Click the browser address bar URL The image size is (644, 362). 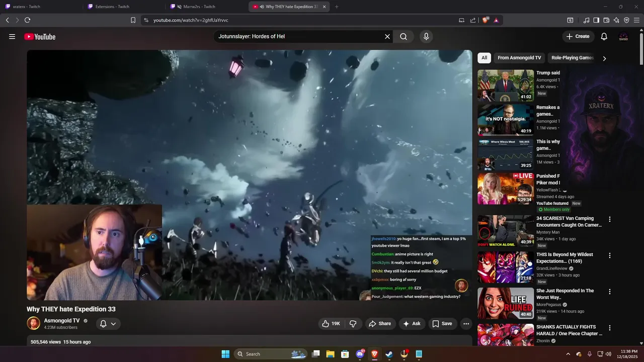[x=191, y=20]
